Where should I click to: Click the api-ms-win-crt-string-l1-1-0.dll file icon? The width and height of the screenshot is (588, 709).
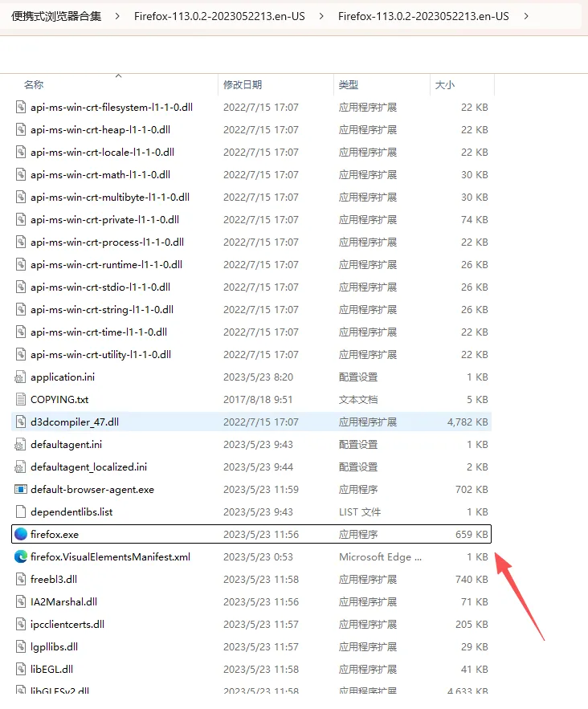coord(21,310)
